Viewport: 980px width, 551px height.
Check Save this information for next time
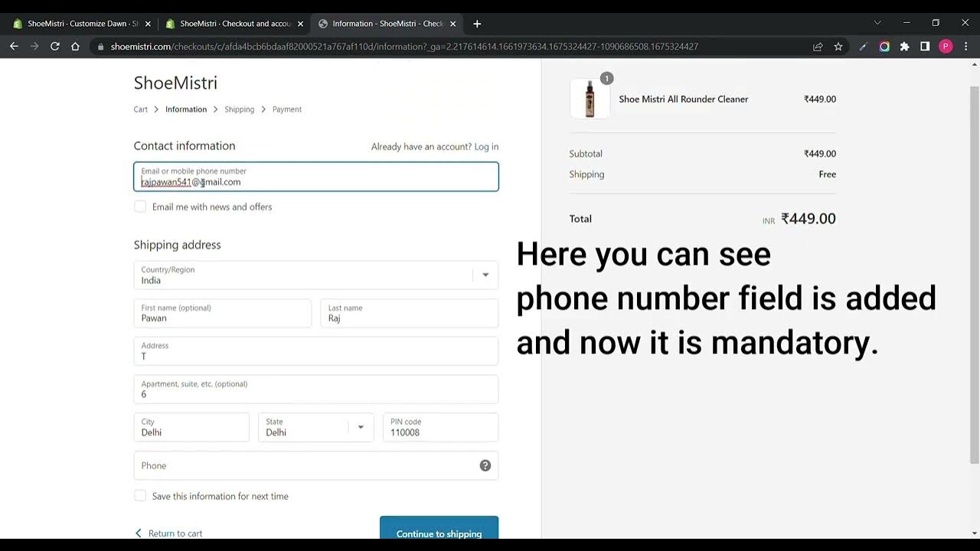140,496
